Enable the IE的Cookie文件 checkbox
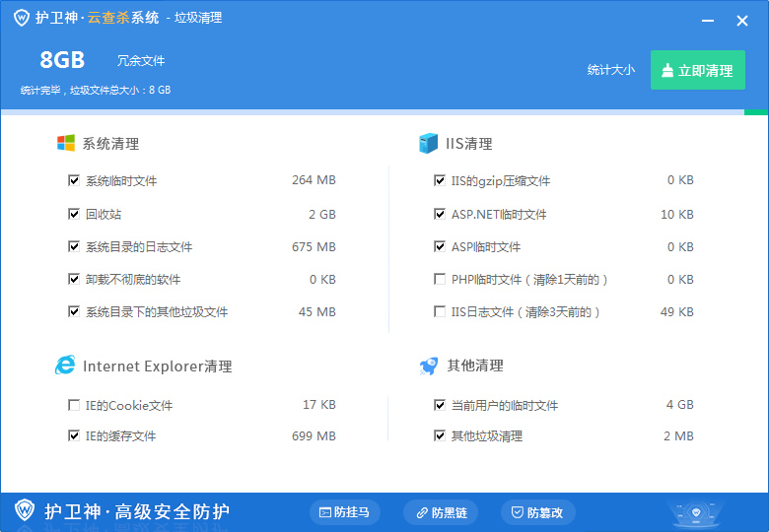The height and width of the screenshot is (532, 769). click(74, 405)
